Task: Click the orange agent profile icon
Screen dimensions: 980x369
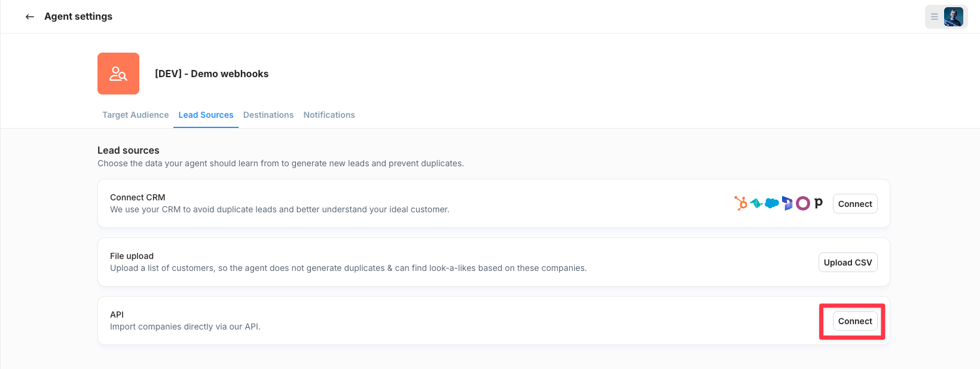Action: [118, 74]
